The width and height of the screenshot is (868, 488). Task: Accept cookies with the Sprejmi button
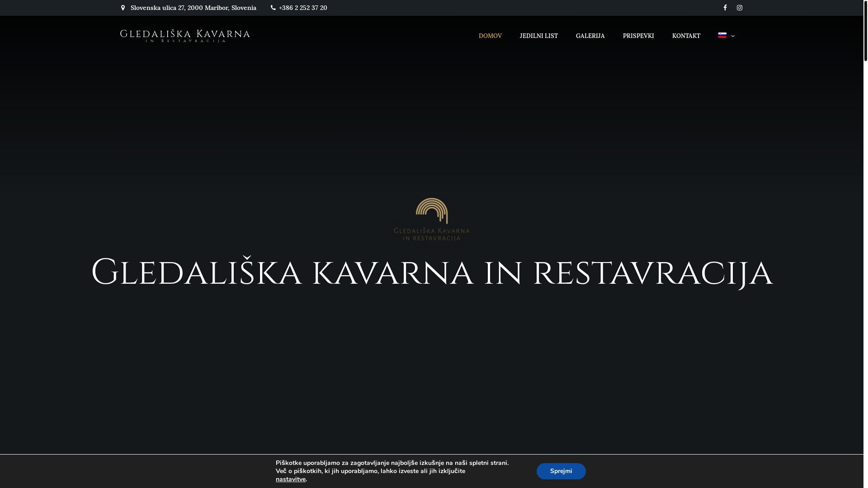coord(561,471)
